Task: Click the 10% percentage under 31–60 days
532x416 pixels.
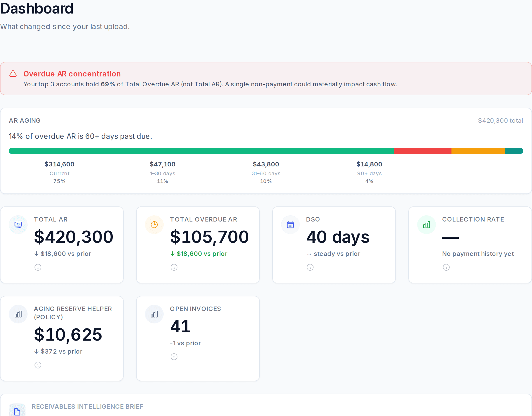Action: (266, 181)
